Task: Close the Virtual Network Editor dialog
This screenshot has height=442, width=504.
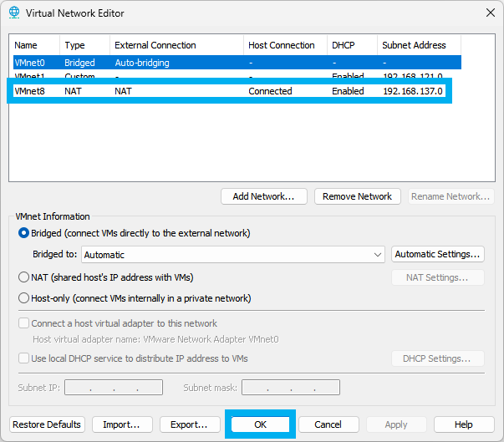Action: click(x=490, y=13)
